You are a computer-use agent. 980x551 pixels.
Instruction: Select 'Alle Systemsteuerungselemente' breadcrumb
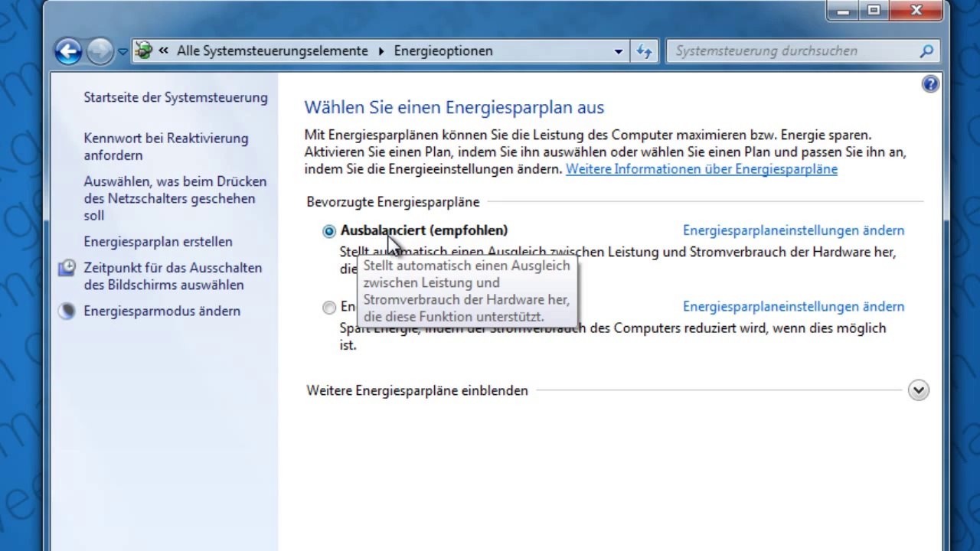(x=273, y=51)
